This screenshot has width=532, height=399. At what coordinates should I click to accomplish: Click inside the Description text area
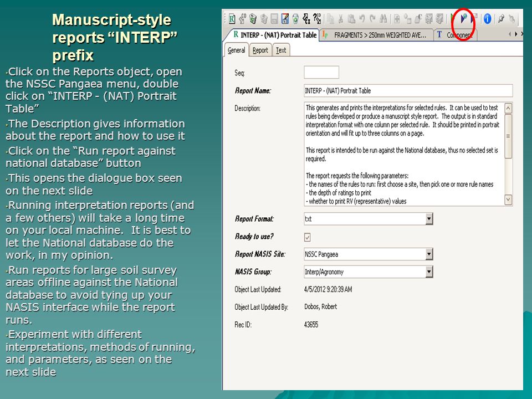pos(404,154)
